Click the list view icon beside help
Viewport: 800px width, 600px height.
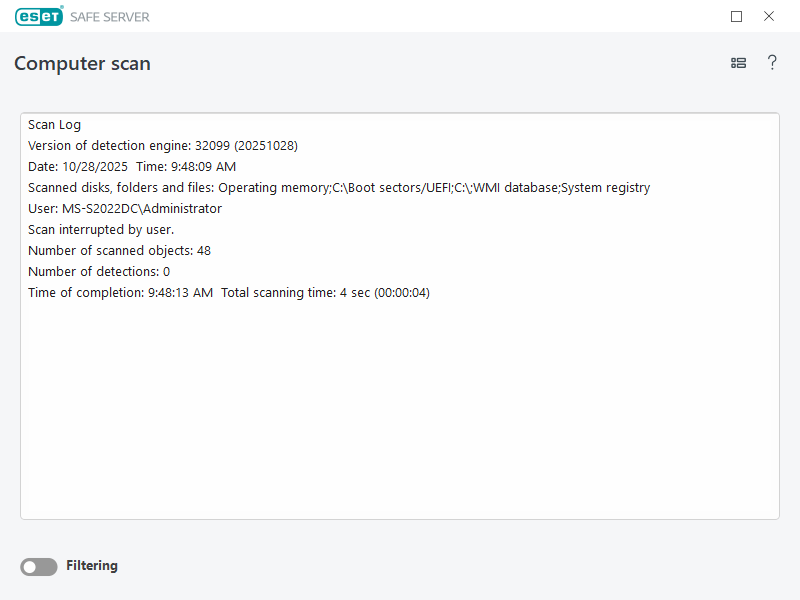click(738, 63)
